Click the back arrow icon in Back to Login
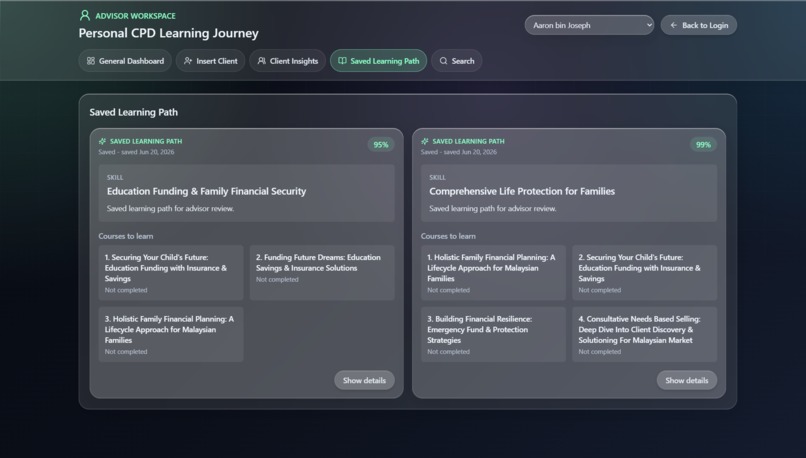Image resolution: width=806 pixels, height=458 pixels. (x=673, y=25)
